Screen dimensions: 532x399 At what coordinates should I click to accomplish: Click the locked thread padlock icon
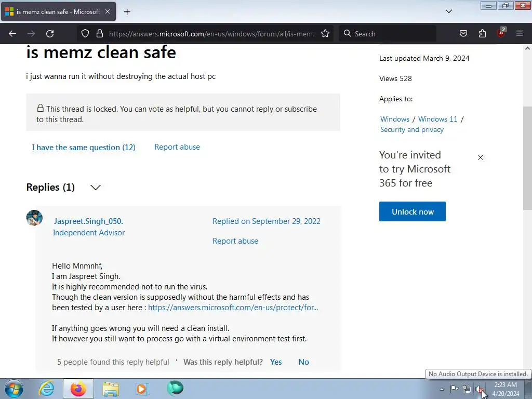41,108
